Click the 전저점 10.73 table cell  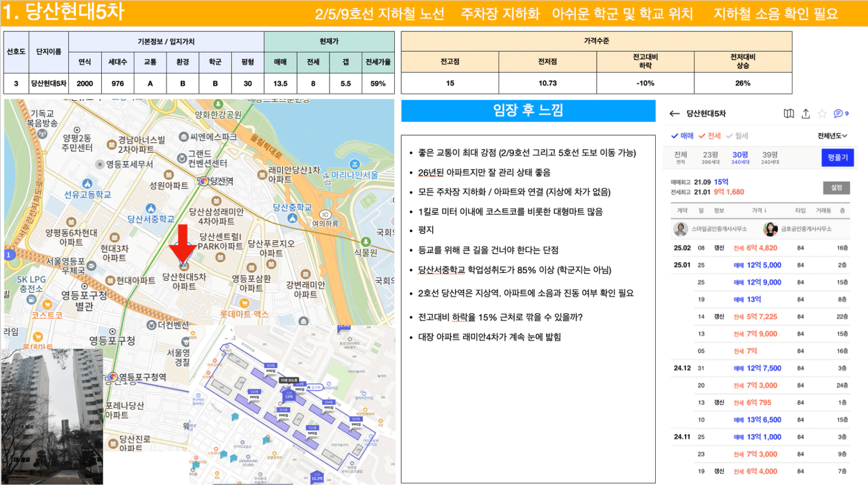coord(547,83)
